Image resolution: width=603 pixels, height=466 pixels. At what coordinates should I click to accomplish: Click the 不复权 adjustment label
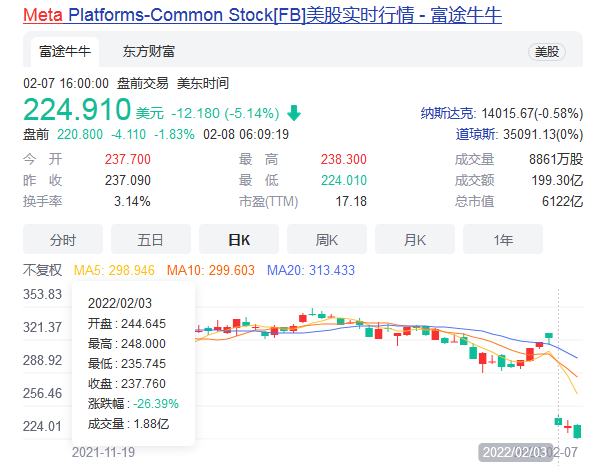click(42, 270)
